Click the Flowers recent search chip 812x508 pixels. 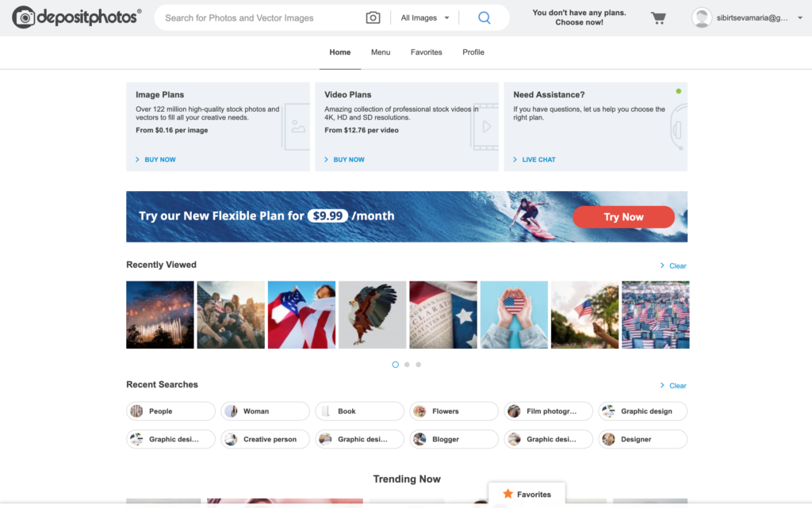coord(454,411)
